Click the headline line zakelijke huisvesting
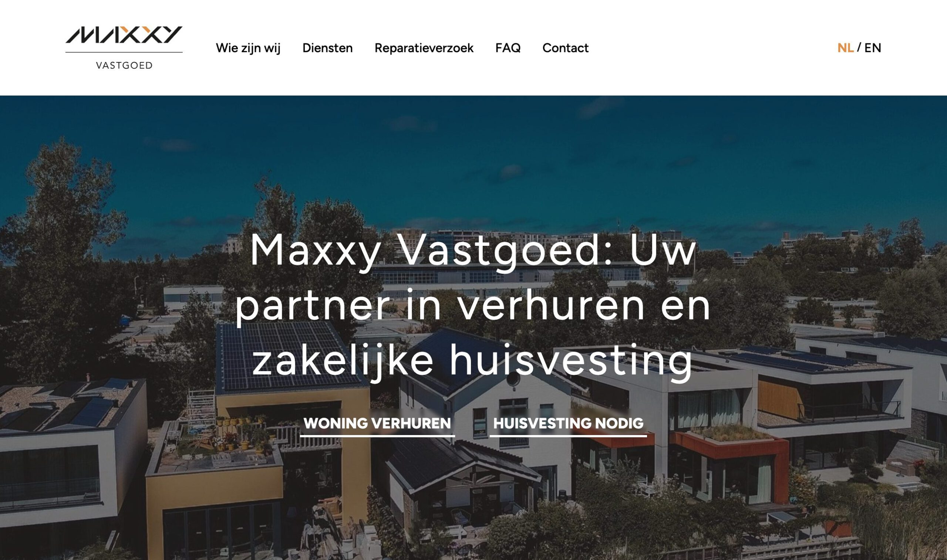Viewport: 947px width, 560px height. click(x=472, y=362)
